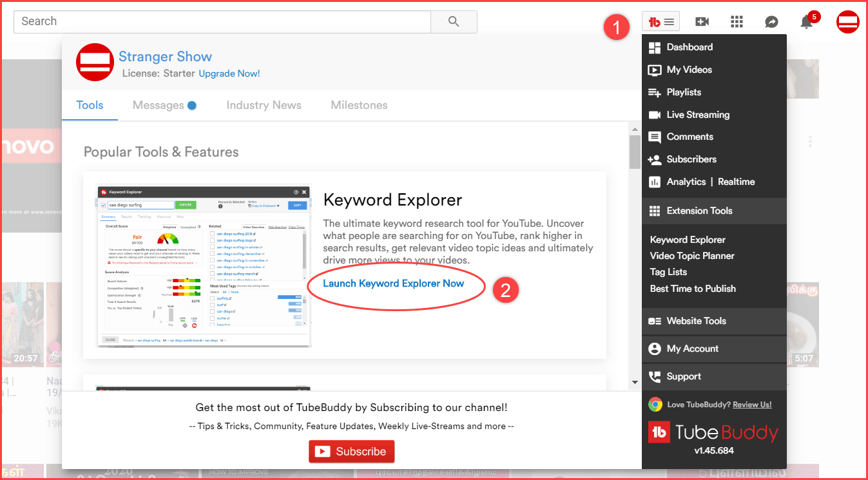The width and height of the screenshot is (868, 480).
Task: Click Upgrade Now! link
Action: tap(229, 73)
